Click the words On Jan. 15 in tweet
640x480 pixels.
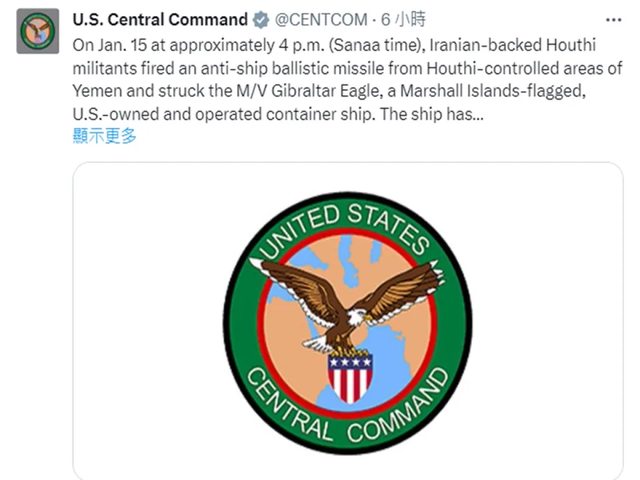pyautogui.click(x=109, y=45)
